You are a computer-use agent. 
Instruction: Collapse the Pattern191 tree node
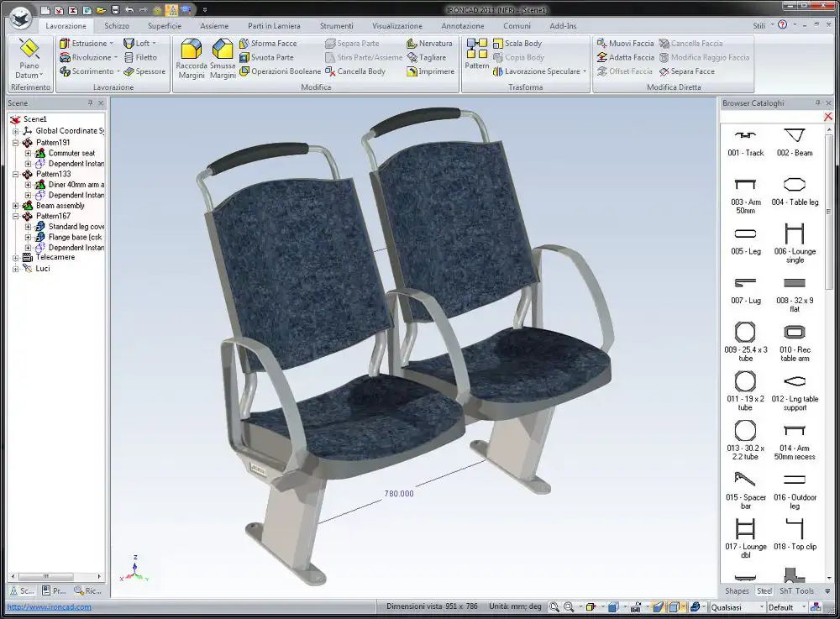click(x=15, y=143)
